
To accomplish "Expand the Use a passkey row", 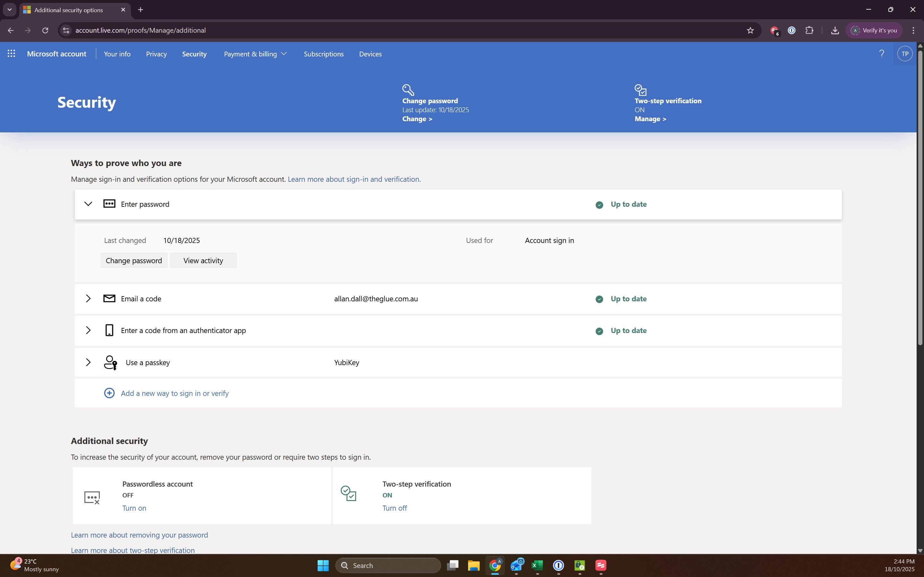I will click(88, 362).
